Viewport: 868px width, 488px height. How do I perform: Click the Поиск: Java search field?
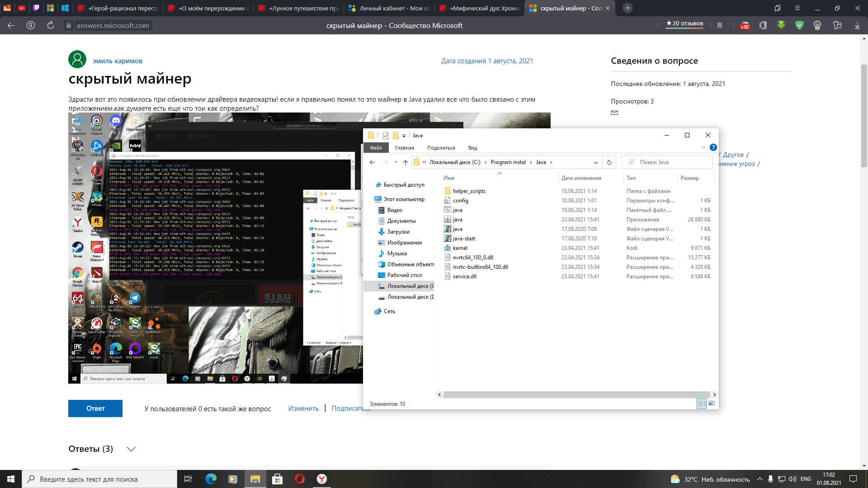[667, 162]
